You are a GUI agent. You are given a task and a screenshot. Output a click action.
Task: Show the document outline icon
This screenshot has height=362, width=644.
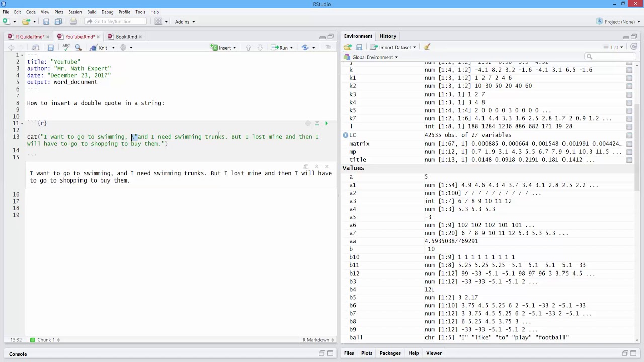click(x=328, y=48)
